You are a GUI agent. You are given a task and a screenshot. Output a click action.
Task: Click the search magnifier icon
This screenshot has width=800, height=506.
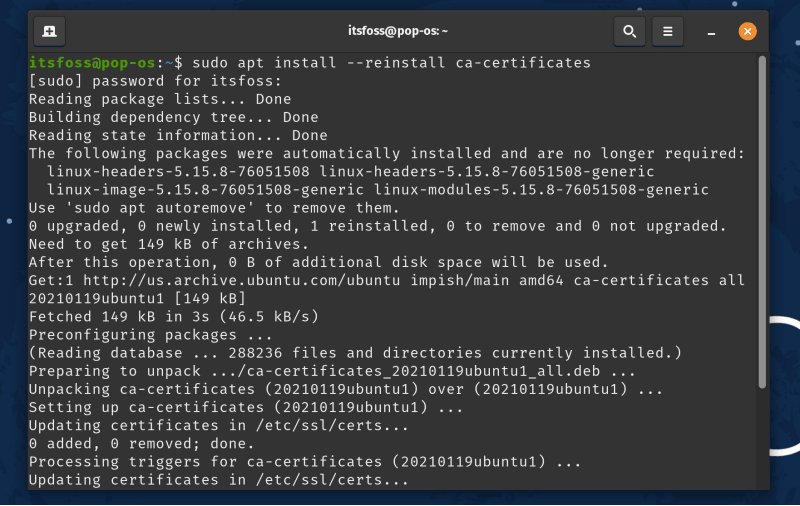[629, 31]
